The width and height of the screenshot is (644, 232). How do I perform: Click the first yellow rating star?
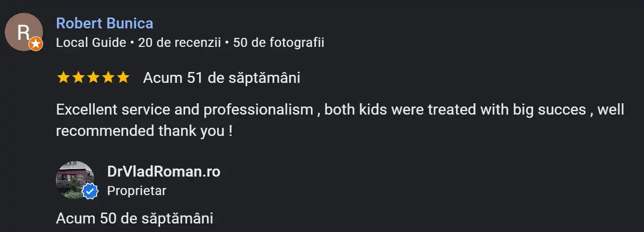(x=63, y=78)
